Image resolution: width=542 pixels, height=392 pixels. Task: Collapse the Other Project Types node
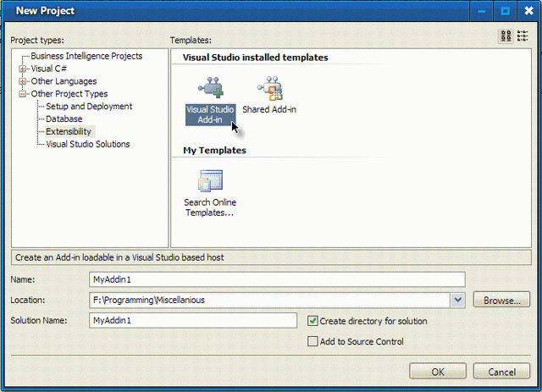click(23, 94)
